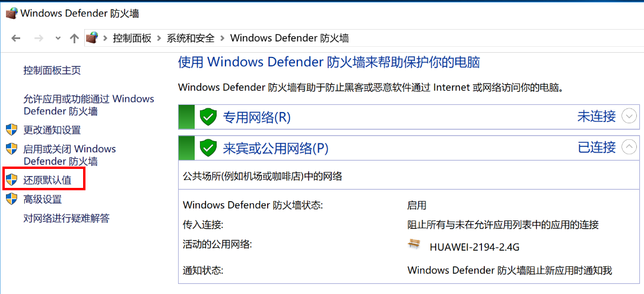The height and width of the screenshot is (294, 644).
Task: Click the up directory arrow
Action: 74,38
